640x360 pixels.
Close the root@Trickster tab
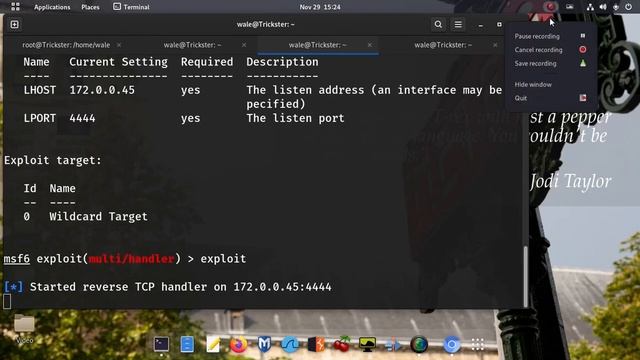tap(119, 45)
